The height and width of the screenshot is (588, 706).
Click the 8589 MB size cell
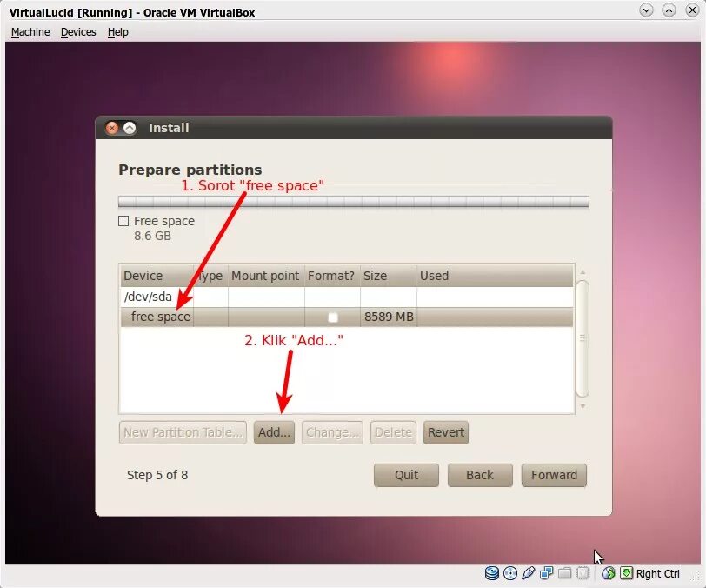point(389,317)
